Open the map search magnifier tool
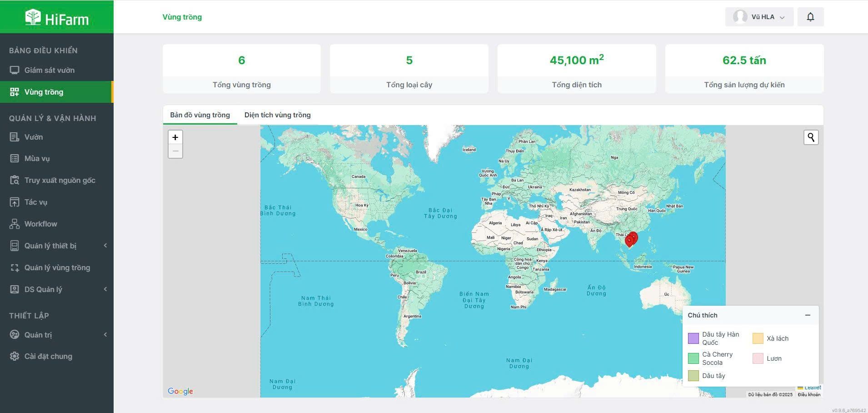The image size is (868, 413). pos(811,137)
